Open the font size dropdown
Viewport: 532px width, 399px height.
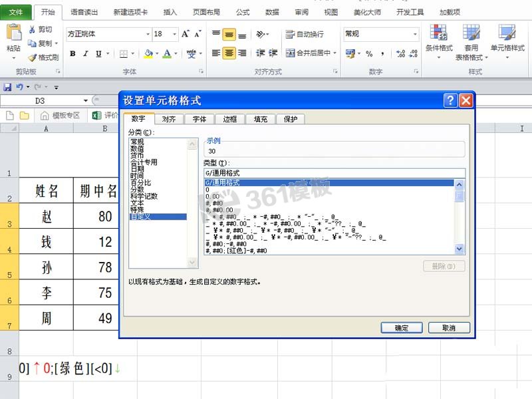174,33
